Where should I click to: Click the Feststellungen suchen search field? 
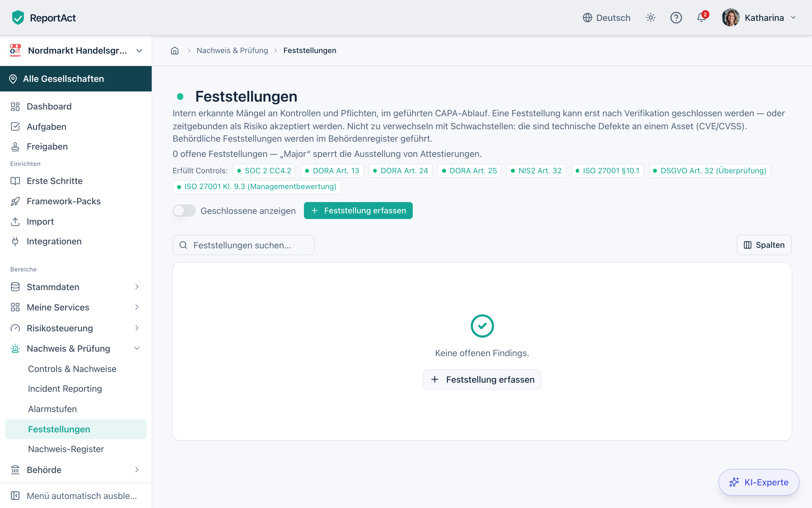(x=243, y=245)
